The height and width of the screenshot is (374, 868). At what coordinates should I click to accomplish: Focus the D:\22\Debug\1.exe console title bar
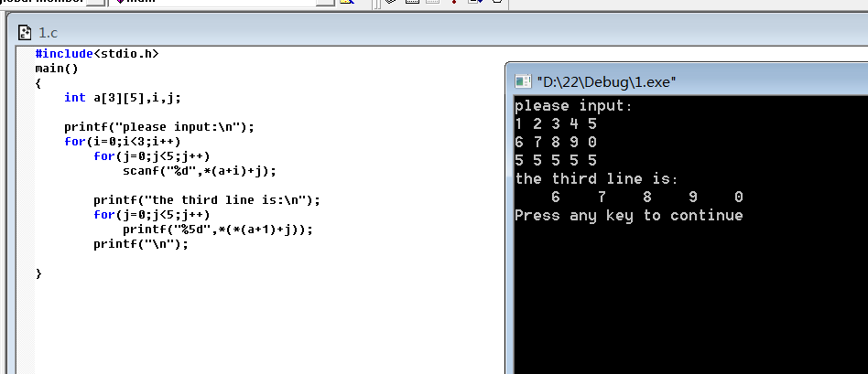(687, 81)
